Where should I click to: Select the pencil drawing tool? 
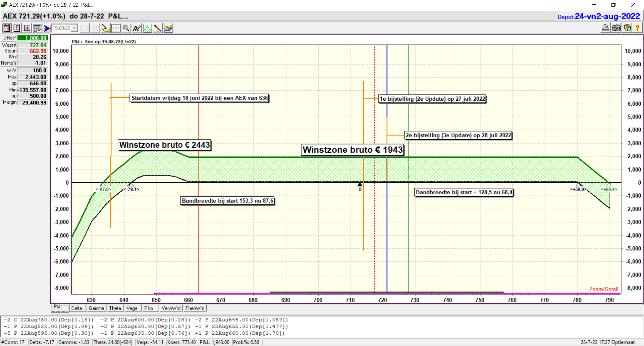coord(158,28)
